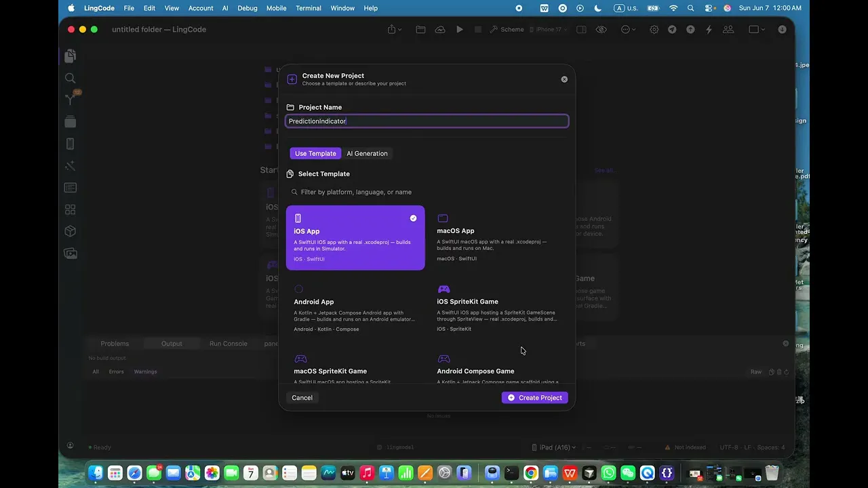The width and height of the screenshot is (868, 488).
Task: Open the grid squares sidebar icon
Action: (x=70, y=209)
